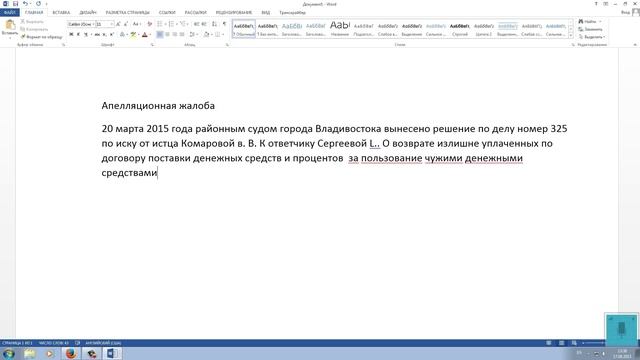Open the font name combo box

click(81, 24)
